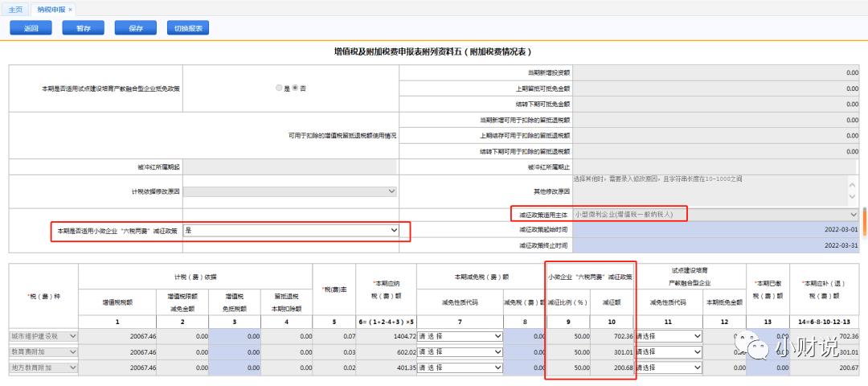The height and width of the screenshot is (386, 868).
Task: Open column 11 请选择 dropdown in 地方教育附加 row
Action: [x=669, y=368]
